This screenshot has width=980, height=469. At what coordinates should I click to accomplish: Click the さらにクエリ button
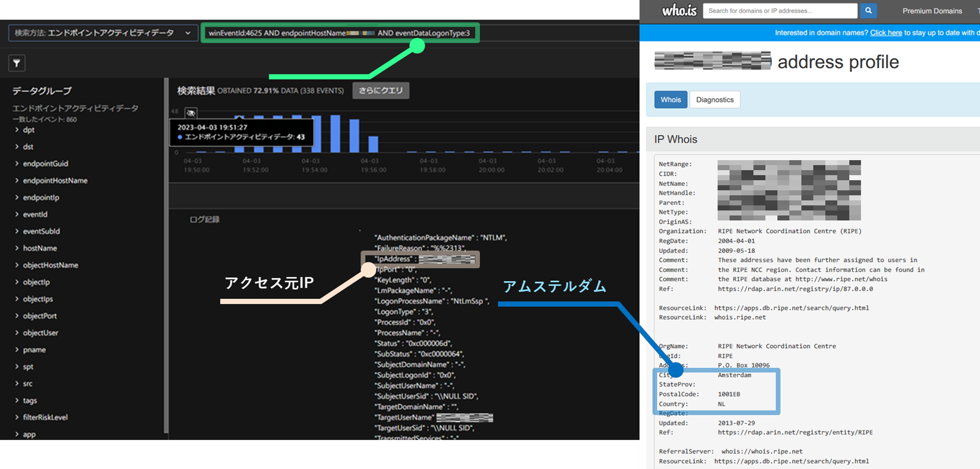coord(380,90)
